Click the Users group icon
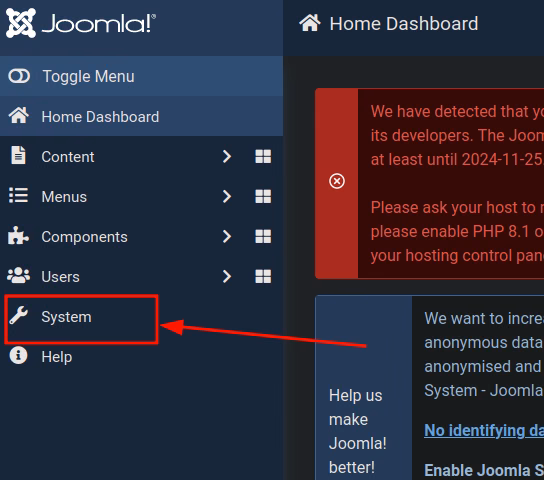This screenshot has width=544, height=480. [x=18, y=275]
